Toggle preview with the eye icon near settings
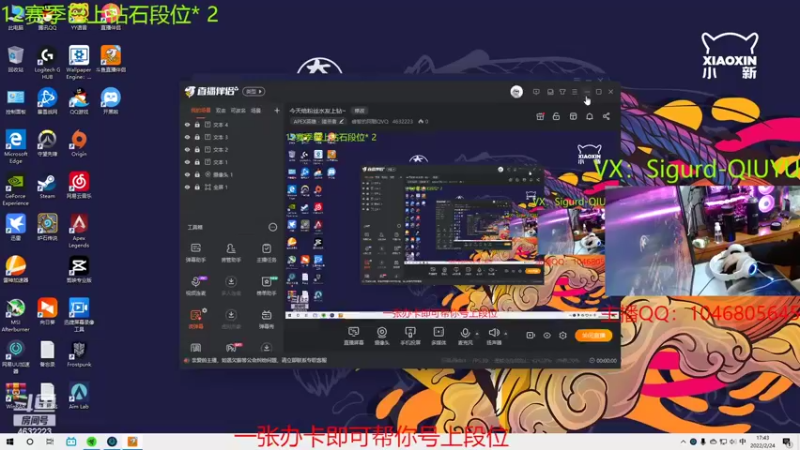This screenshot has height=450, width=800. 547,335
